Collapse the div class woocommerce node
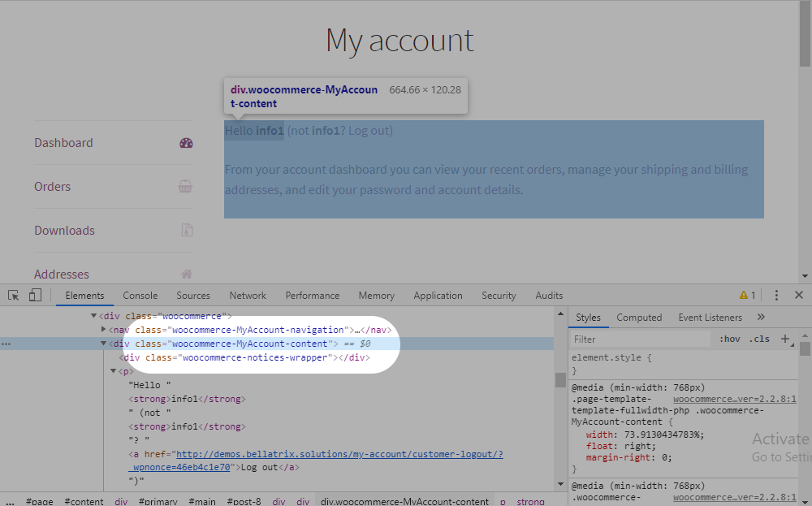This screenshot has width=812, height=506. 93,316
